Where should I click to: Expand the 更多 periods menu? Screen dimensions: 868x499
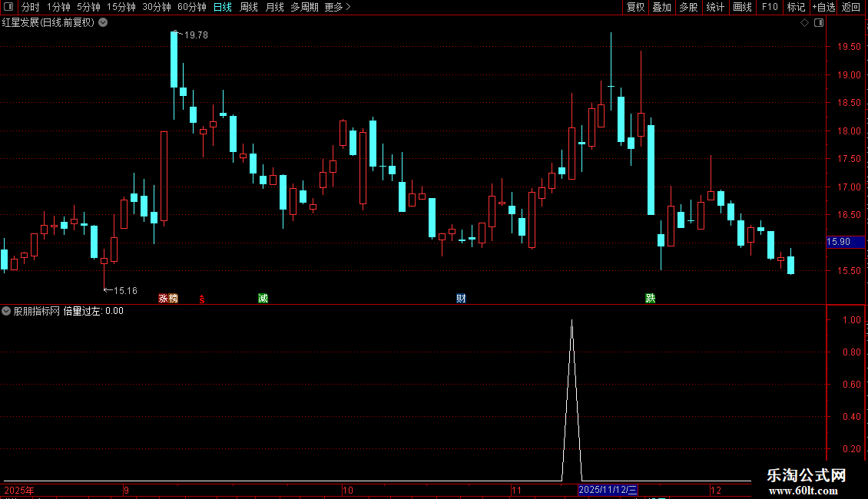pyautogui.click(x=337, y=7)
